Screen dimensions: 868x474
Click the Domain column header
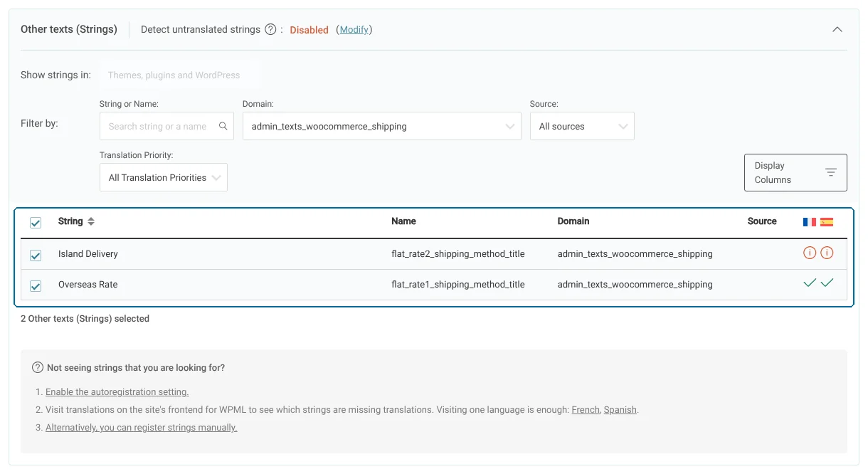(x=573, y=221)
